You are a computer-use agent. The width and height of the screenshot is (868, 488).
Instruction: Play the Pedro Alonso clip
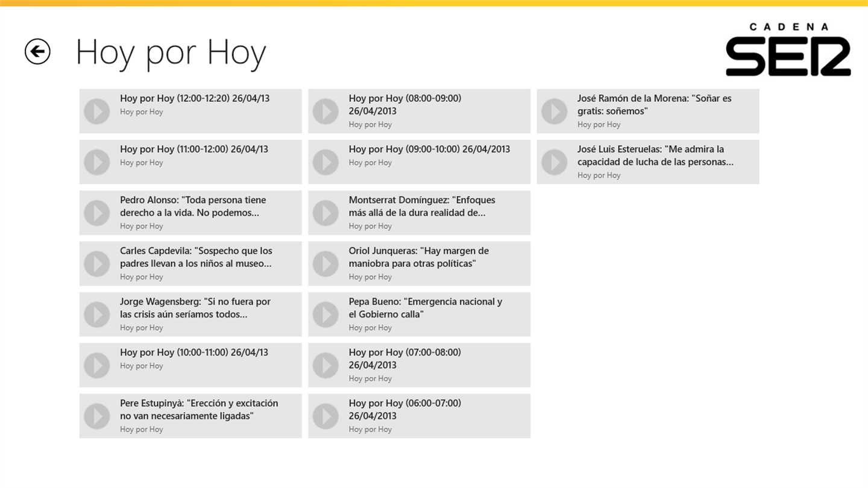pos(97,213)
